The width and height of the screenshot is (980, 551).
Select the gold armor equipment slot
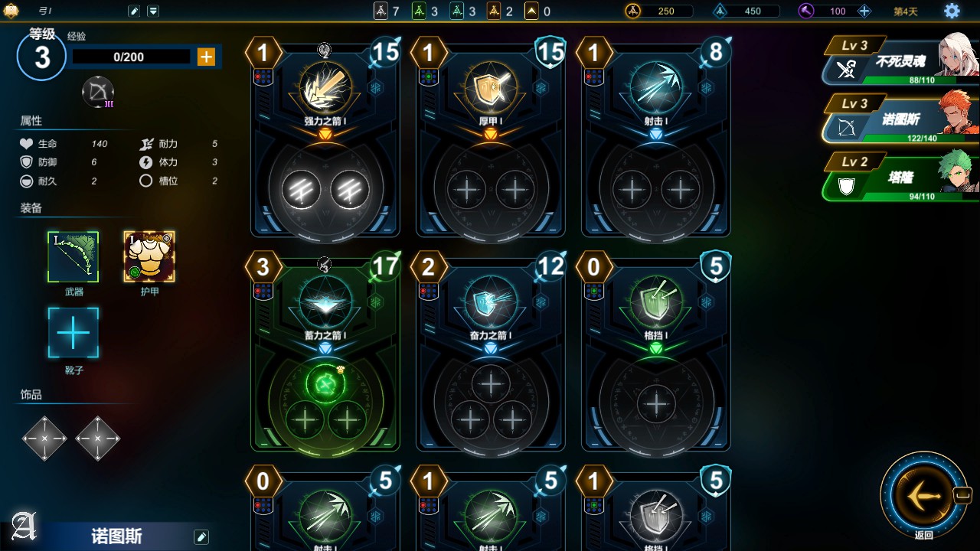pyautogui.click(x=149, y=257)
